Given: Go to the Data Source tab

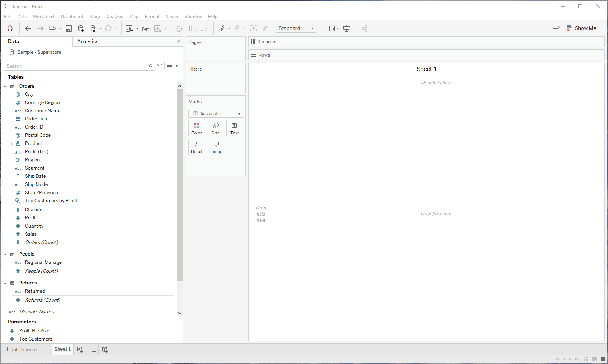Looking at the screenshot, I should click(23, 350).
